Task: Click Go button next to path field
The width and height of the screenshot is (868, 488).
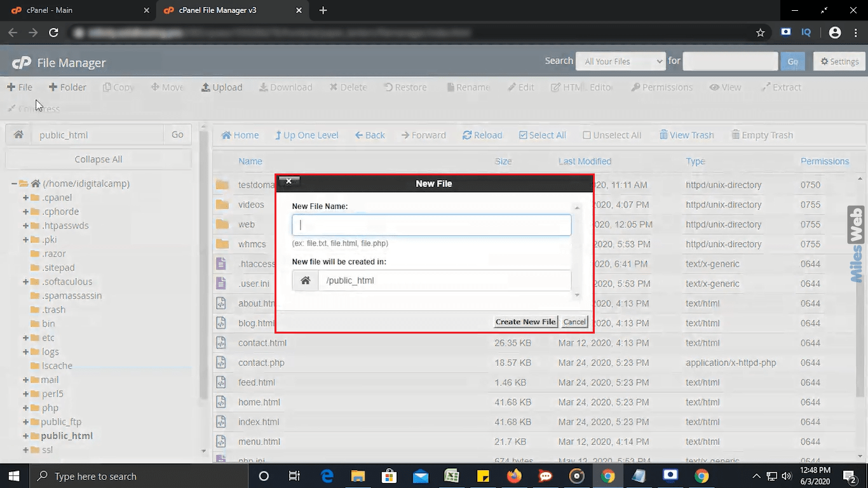Action: click(177, 135)
